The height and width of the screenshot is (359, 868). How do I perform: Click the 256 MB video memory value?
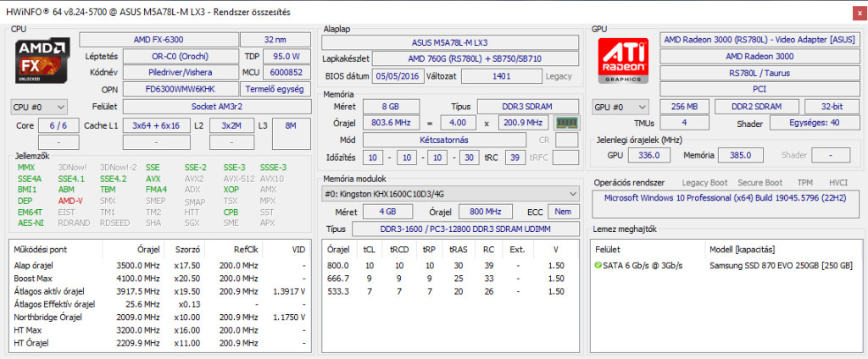click(685, 107)
